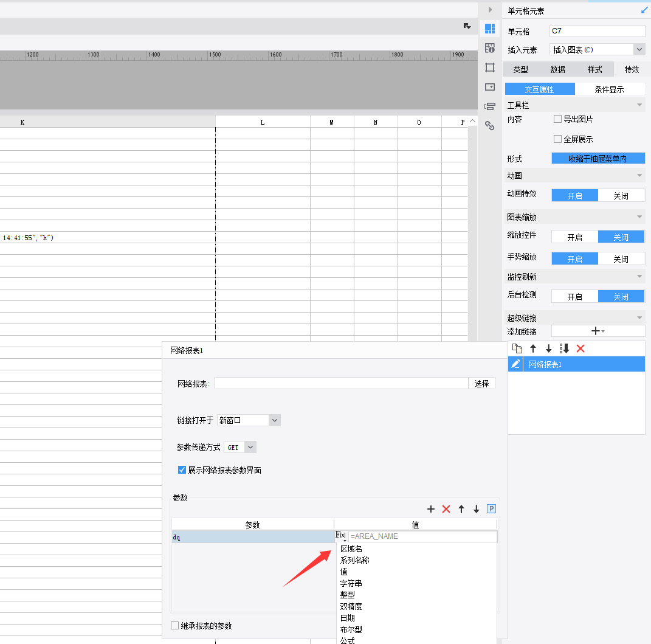Delete the selected hyperlink with red X
The image size is (651, 644).
point(580,348)
